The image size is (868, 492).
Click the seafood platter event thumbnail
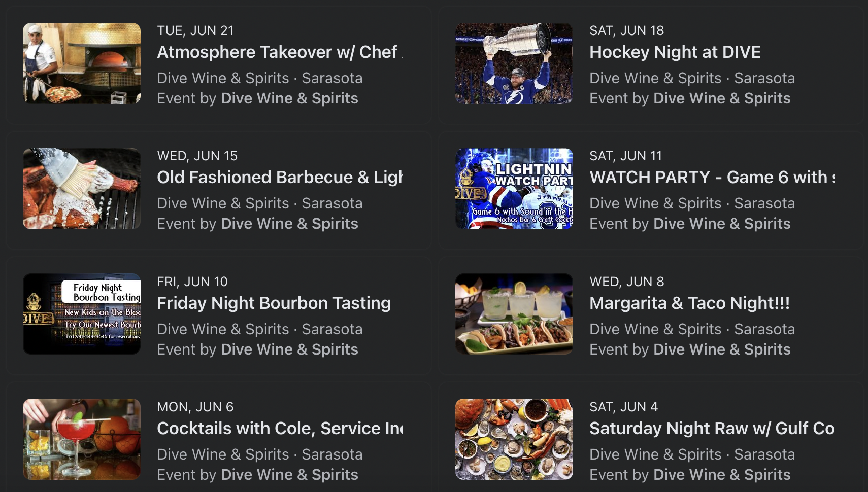click(514, 439)
